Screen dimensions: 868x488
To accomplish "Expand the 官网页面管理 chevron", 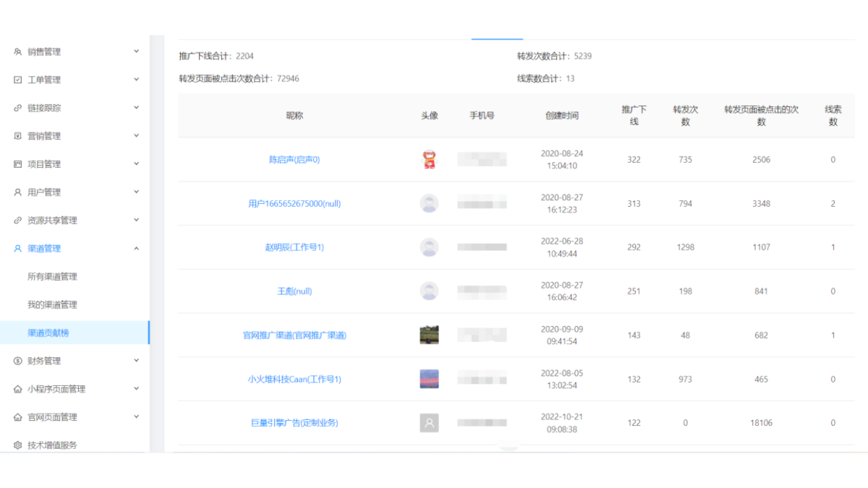I will coord(136,417).
